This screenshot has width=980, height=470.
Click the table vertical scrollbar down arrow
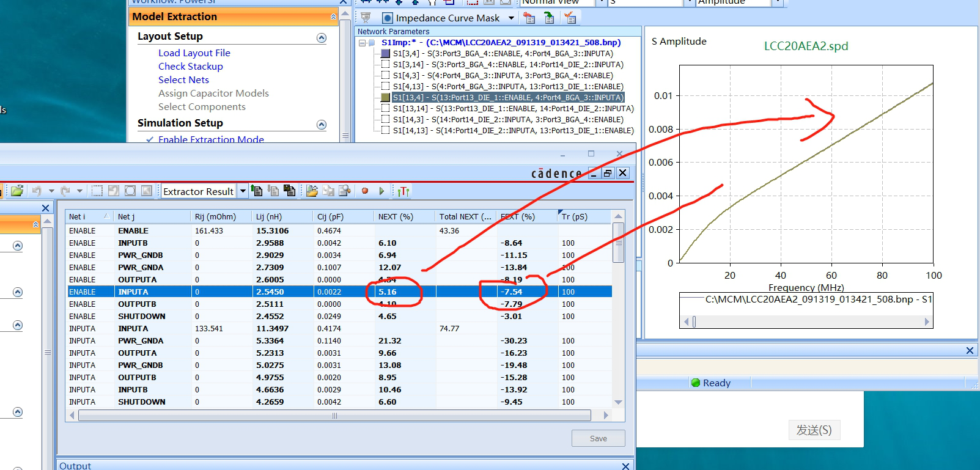(x=618, y=402)
